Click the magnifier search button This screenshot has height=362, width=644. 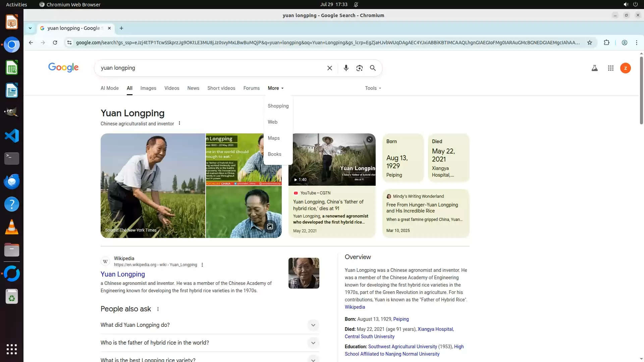[373, 68]
